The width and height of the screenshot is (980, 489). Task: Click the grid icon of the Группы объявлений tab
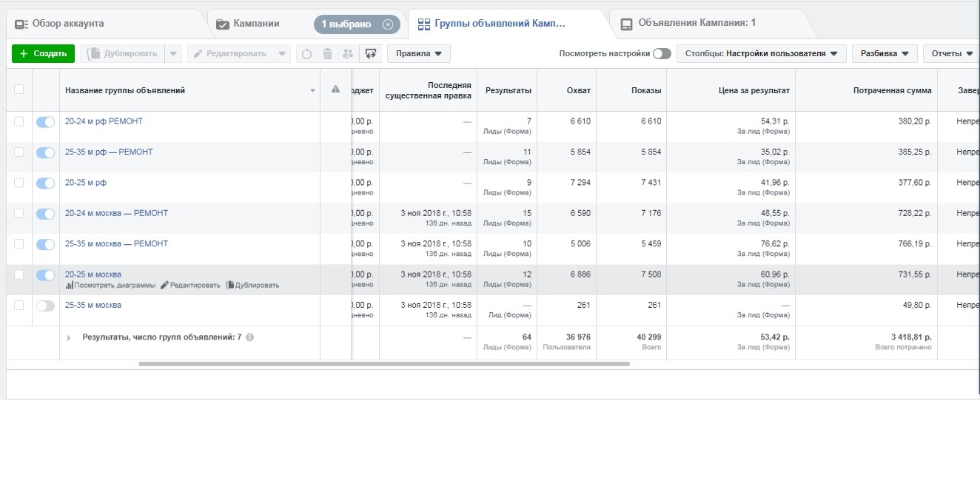click(x=423, y=24)
